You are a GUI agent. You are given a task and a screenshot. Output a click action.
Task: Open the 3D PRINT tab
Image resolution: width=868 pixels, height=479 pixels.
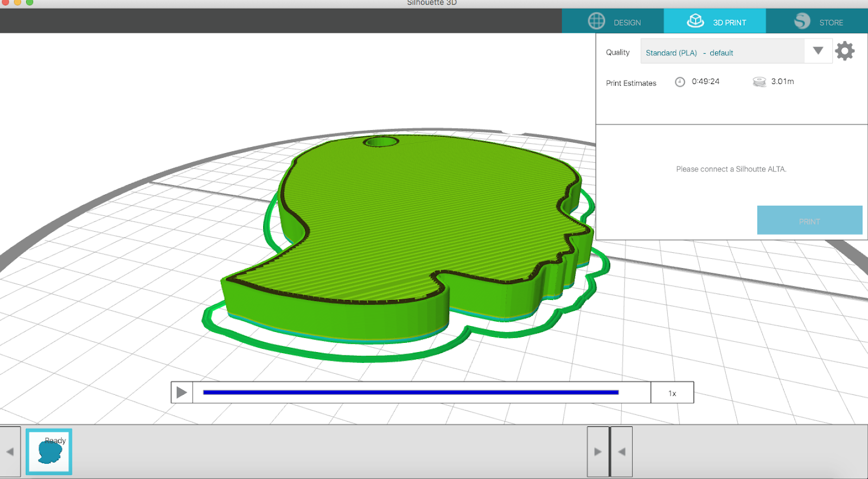point(715,22)
